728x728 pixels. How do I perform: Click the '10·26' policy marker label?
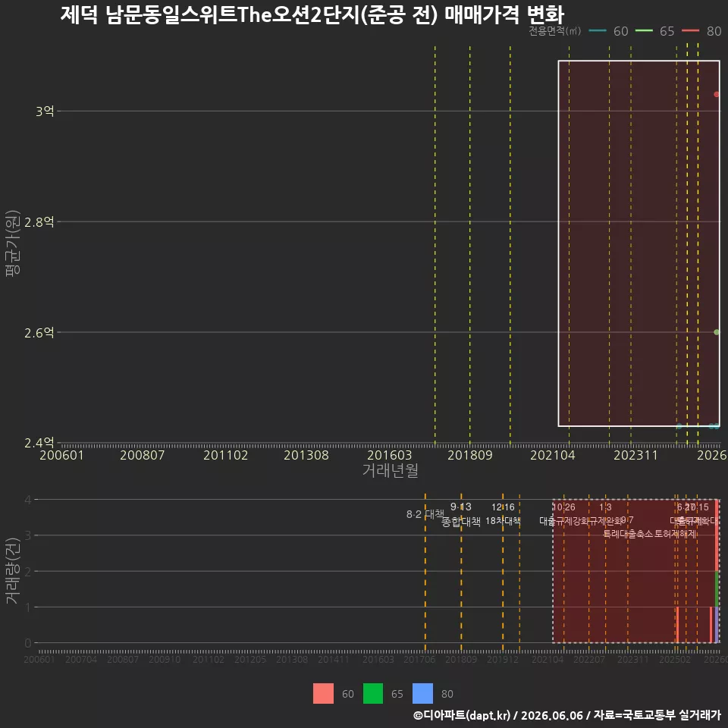pos(563,507)
